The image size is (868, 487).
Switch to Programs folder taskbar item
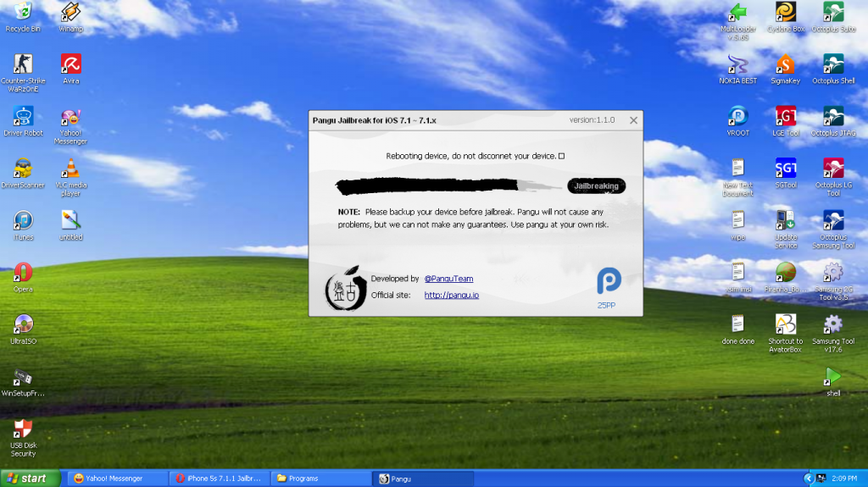pyautogui.click(x=318, y=479)
